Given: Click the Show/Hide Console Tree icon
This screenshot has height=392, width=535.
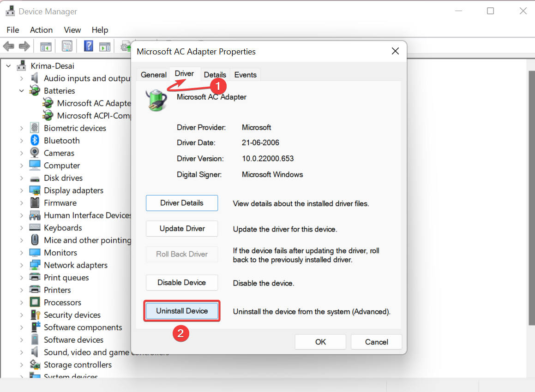Looking at the screenshot, I should pyautogui.click(x=46, y=47).
